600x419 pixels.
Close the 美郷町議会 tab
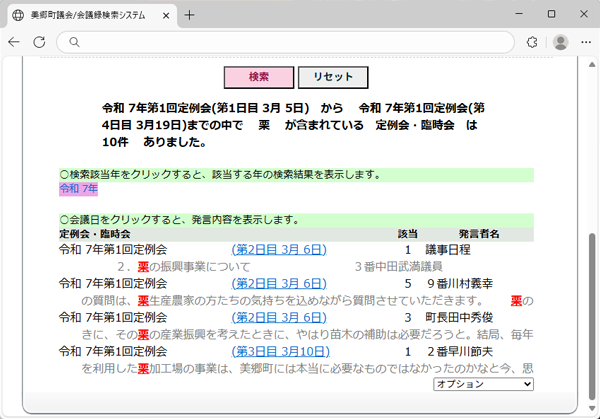pos(166,16)
